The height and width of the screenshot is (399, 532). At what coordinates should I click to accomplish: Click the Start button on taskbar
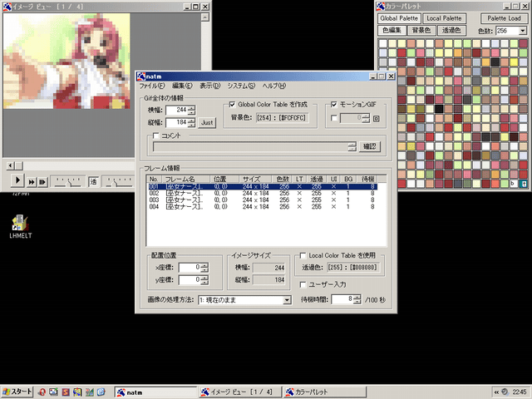coord(17,392)
